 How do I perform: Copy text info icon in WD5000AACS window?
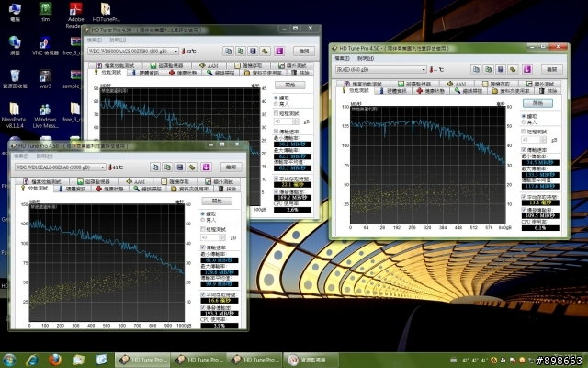(228, 52)
